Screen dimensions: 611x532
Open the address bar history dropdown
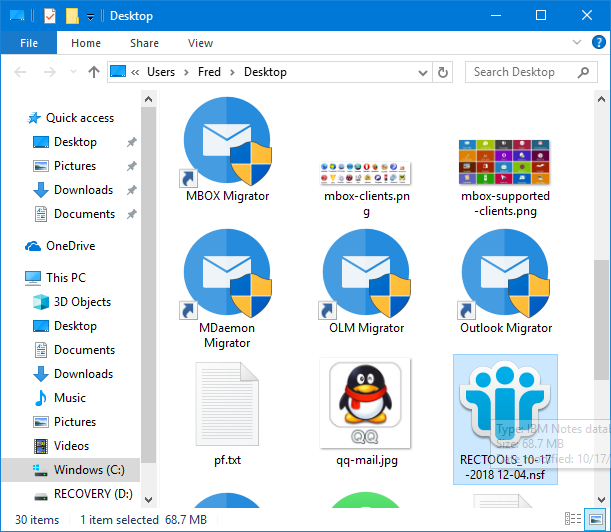pos(422,72)
